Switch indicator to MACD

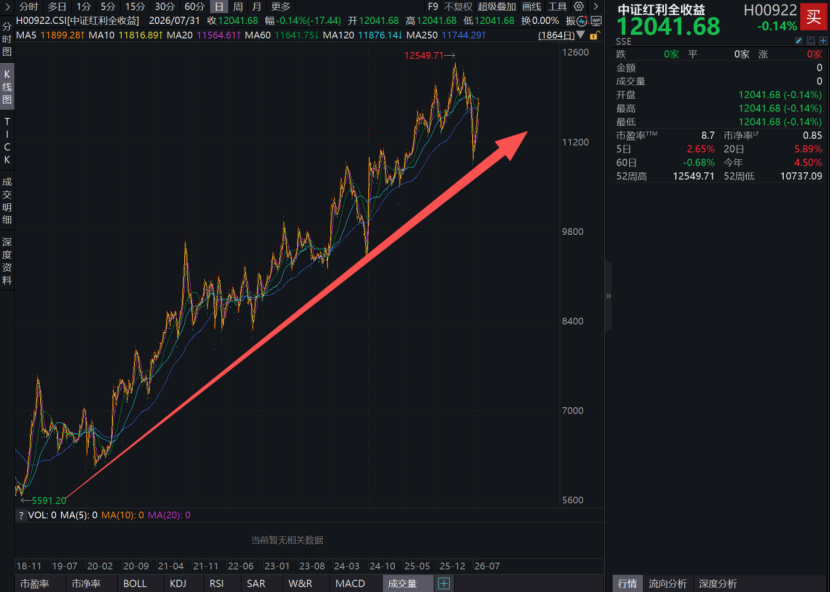pos(350,584)
